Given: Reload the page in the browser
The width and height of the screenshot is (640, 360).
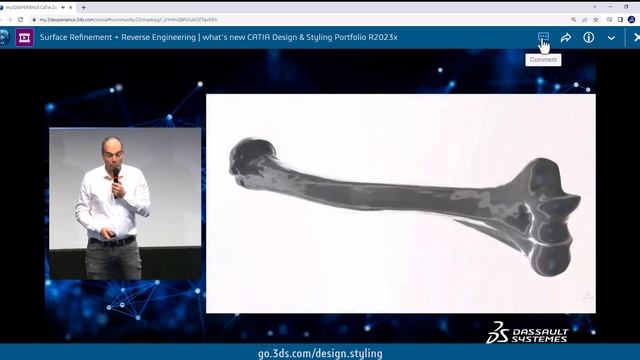Looking at the screenshot, I should [x=20, y=20].
